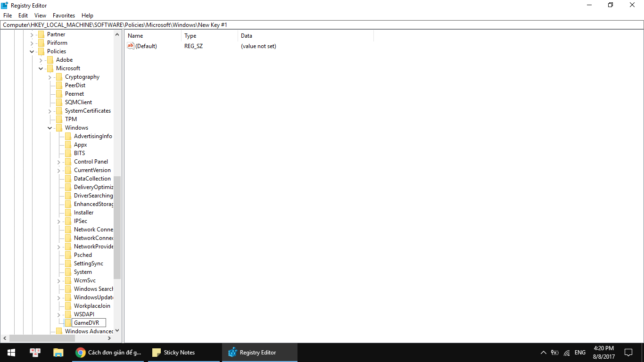Collapse the Microsoft key
644x362 pixels.
tap(41, 68)
